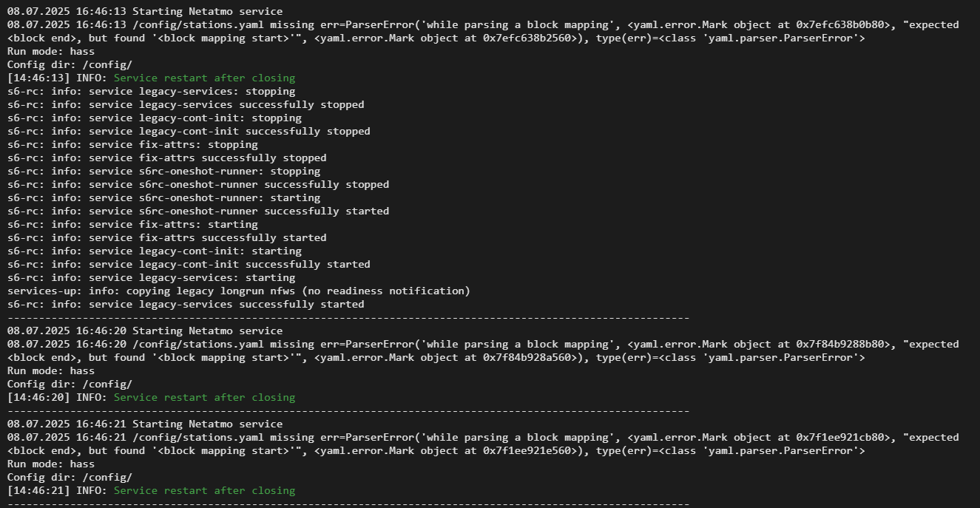Click the 16:46:13 Starting Netatmo service line
Screen dimensions: 980x508
(x=144, y=11)
